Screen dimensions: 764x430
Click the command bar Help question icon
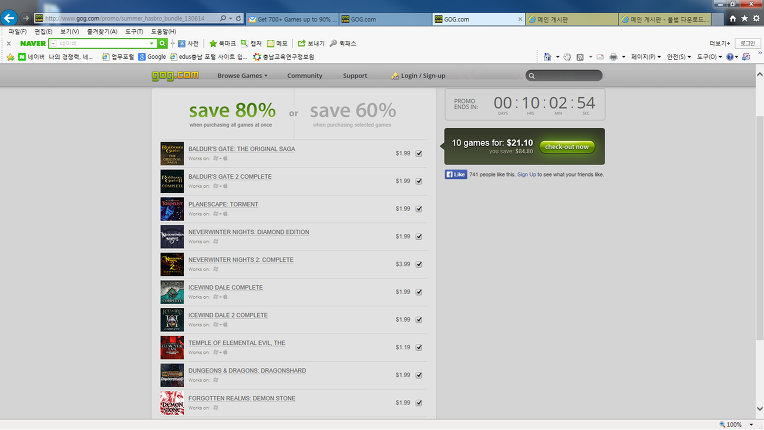730,57
